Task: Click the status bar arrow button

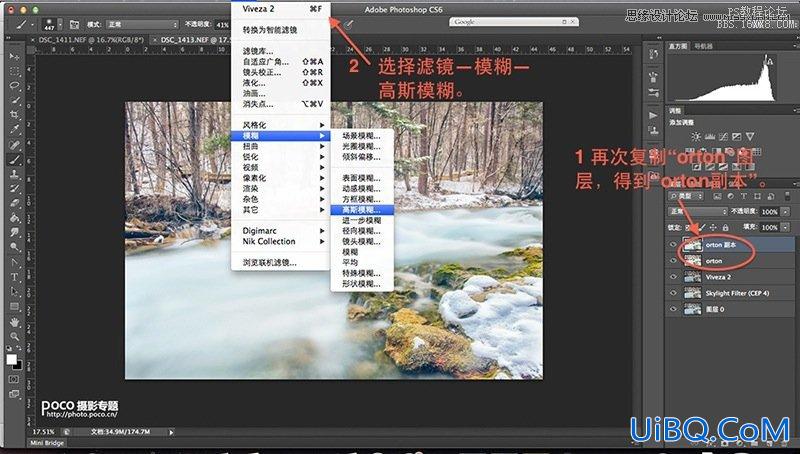Action: (x=171, y=432)
